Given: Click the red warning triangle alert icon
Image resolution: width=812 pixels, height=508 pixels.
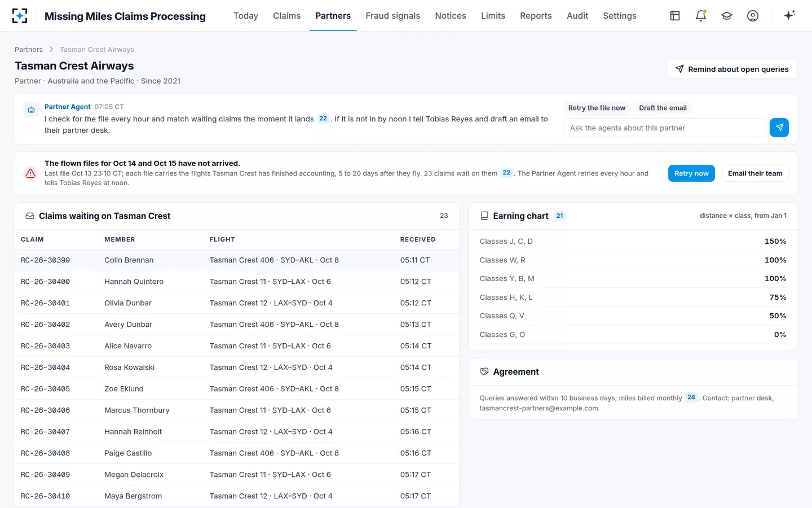Looking at the screenshot, I should tap(30, 173).
